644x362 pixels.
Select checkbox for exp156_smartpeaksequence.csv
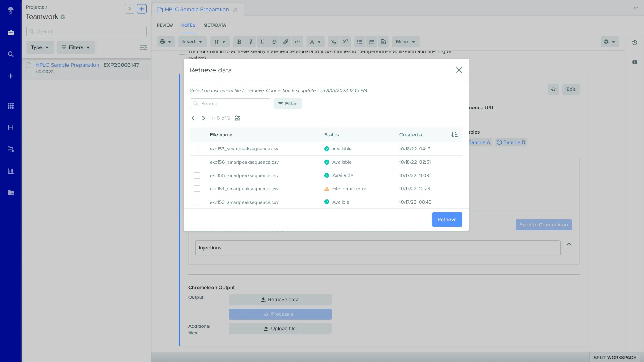(197, 162)
